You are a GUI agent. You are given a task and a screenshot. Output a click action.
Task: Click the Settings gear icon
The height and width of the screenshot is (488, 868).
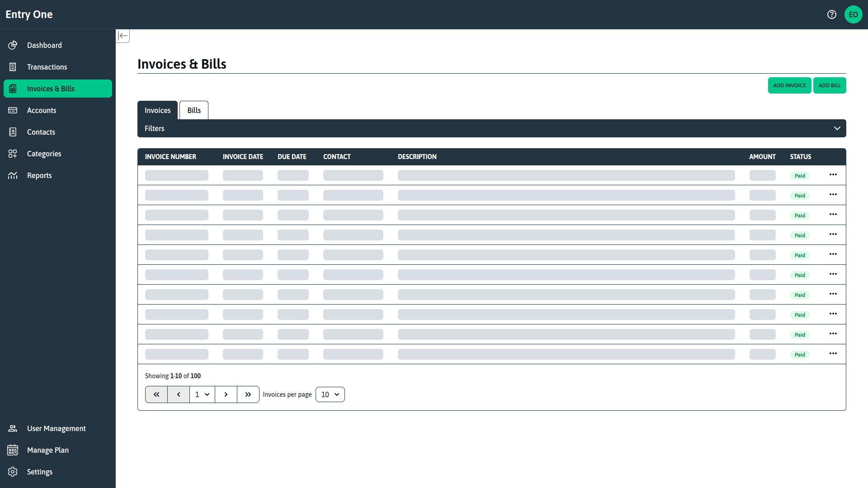pos(13,472)
